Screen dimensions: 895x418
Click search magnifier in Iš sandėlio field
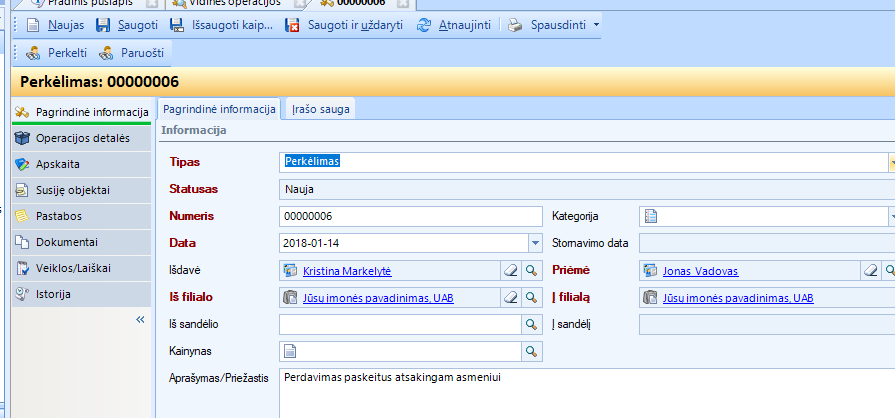coord(532,324)
